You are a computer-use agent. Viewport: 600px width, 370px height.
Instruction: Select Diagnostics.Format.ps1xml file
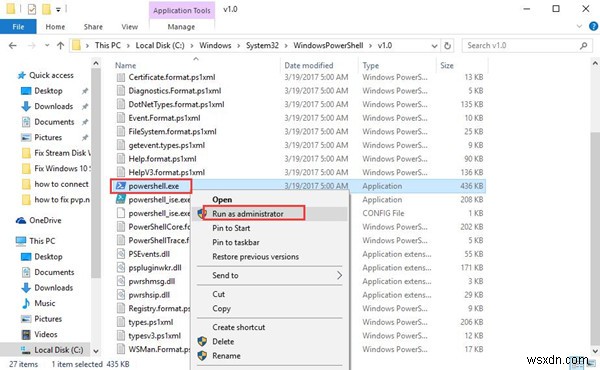(x=175, y=91)
